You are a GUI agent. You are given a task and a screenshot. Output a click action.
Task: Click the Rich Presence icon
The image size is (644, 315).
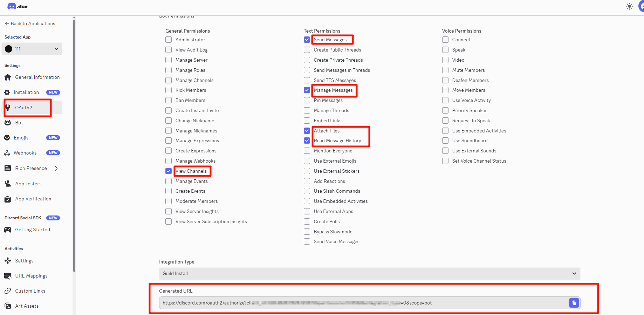click(x=8, y=168)
